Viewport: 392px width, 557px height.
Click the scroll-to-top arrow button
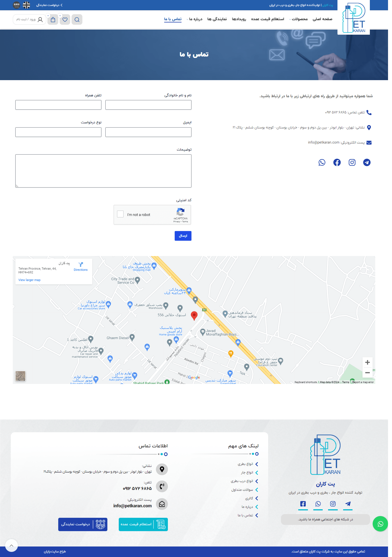coord(11,545)
